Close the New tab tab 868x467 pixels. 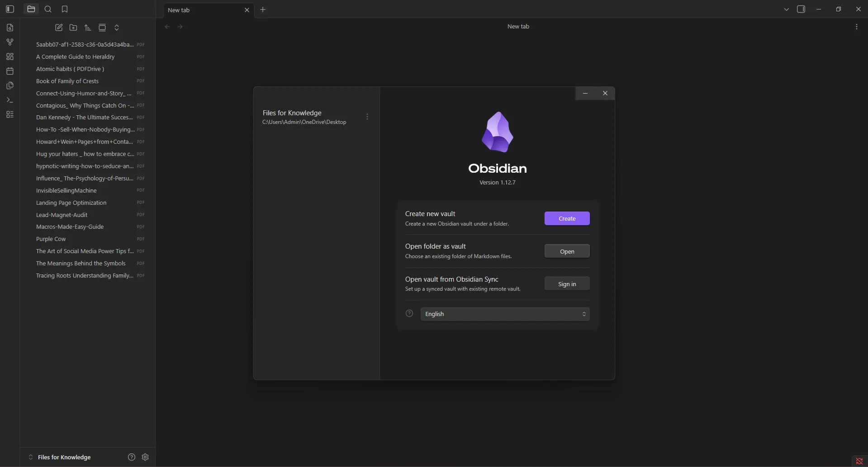[247, 10]
